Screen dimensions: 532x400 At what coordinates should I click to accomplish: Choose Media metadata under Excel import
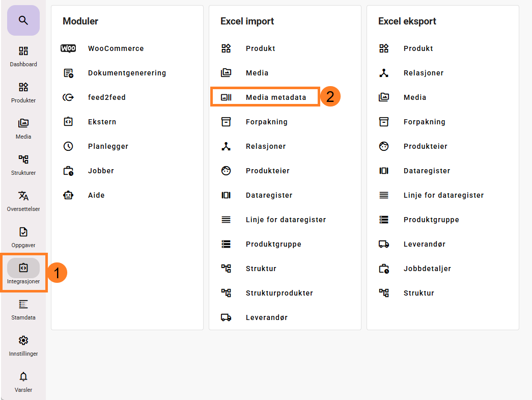point(275,97)
